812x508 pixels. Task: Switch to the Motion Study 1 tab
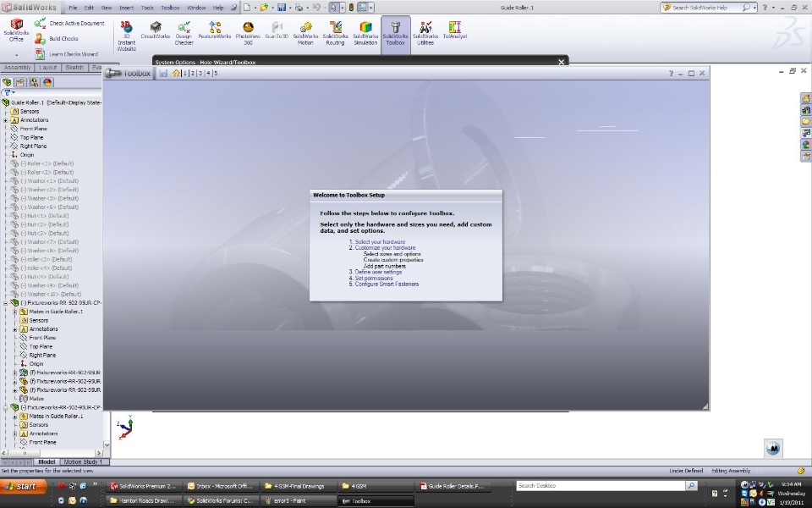(83, 462)
